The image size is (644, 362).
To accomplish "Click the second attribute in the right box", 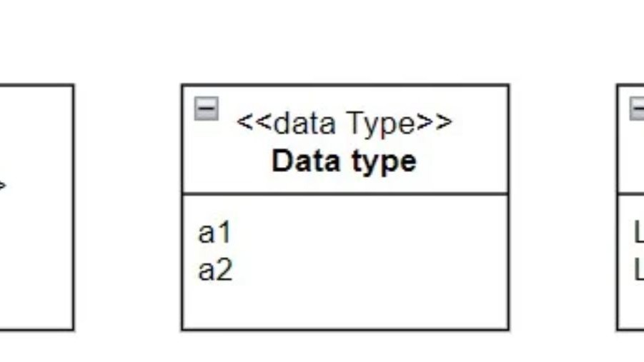I will click(638, 271).
